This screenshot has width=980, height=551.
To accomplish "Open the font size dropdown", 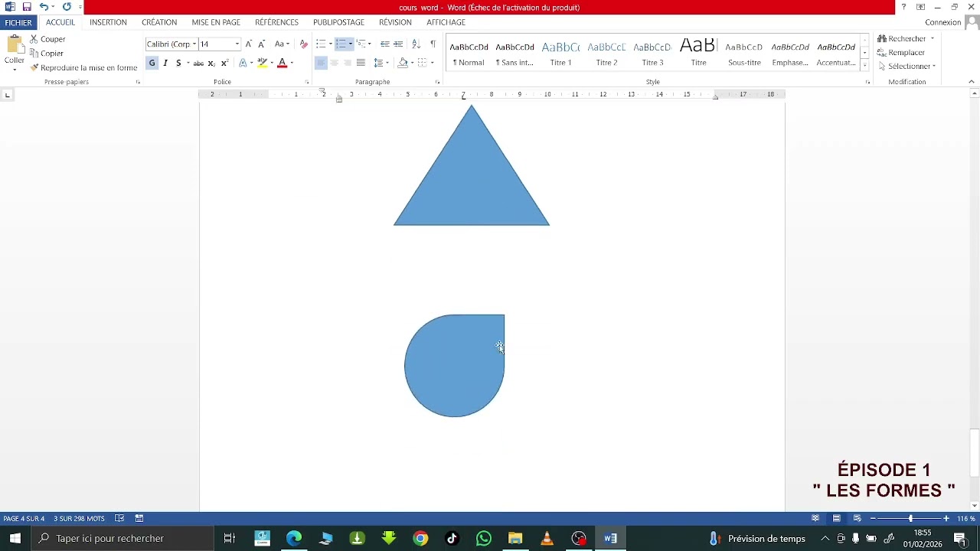I will click(x=237, y=44).
